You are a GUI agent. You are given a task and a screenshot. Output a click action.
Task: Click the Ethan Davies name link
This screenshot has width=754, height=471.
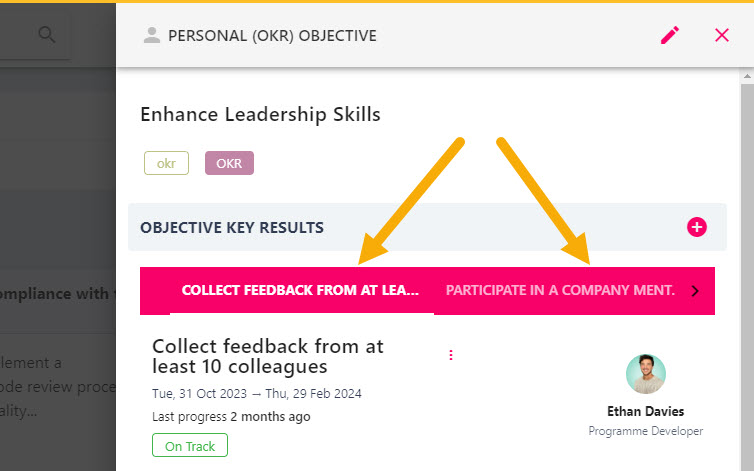pos(645,411)
